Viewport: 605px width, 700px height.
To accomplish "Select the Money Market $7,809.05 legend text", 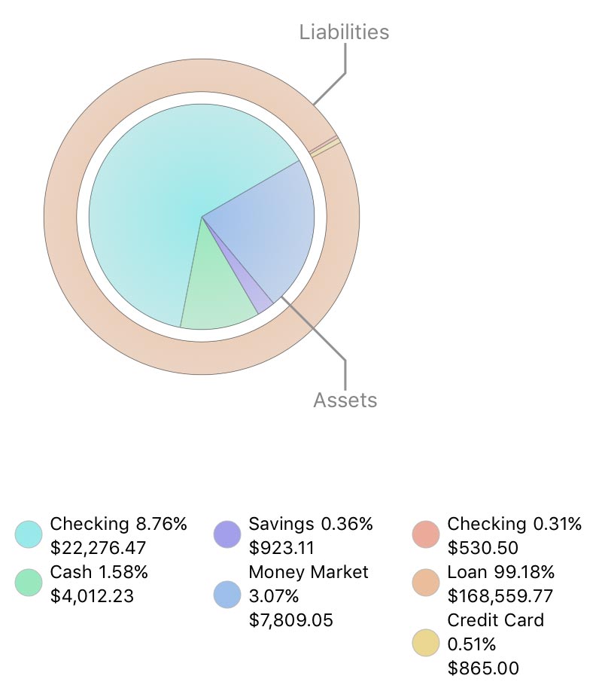I will pyautogui.click(x=309, y=596).
